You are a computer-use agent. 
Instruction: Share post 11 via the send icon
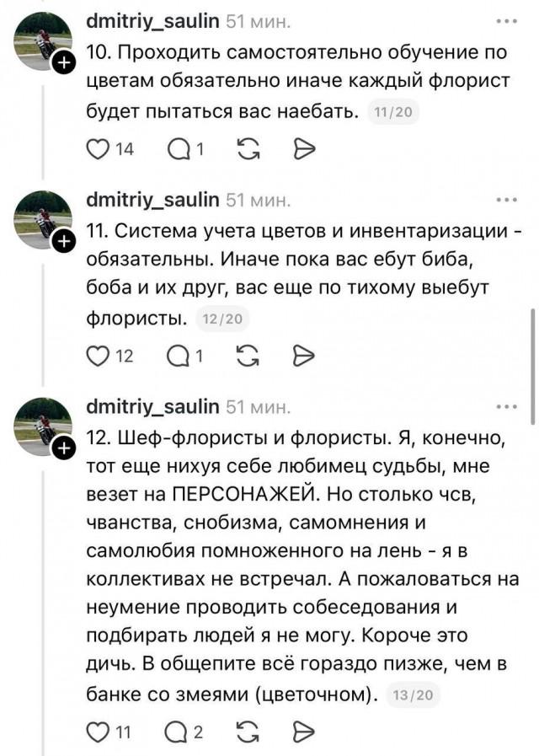[304, 355]
